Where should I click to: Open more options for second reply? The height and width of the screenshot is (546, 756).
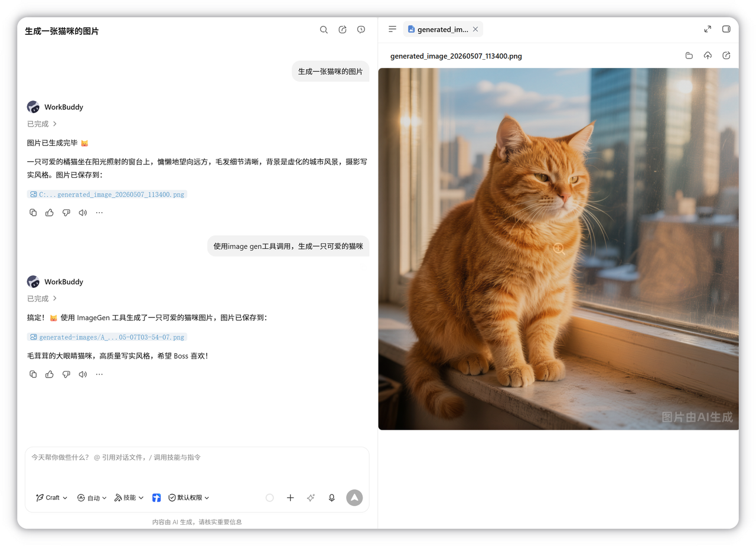(x=99, y=374)
